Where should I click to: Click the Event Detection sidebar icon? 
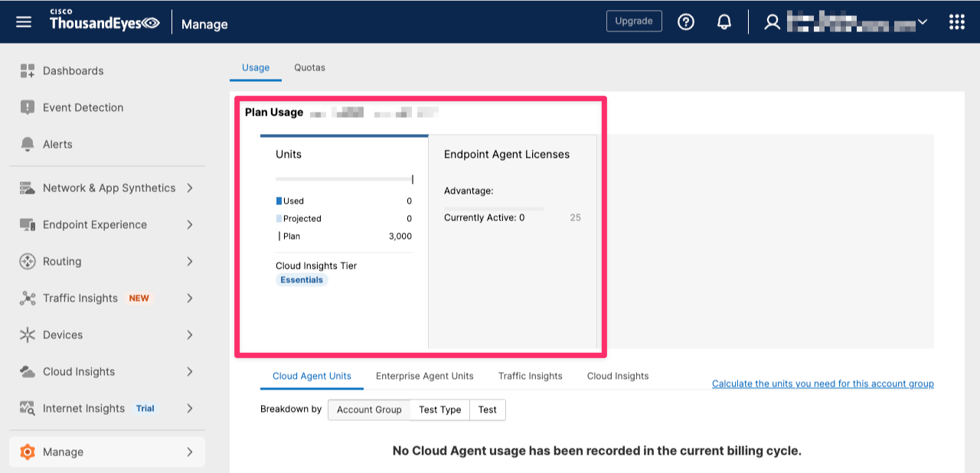(28, 108)
